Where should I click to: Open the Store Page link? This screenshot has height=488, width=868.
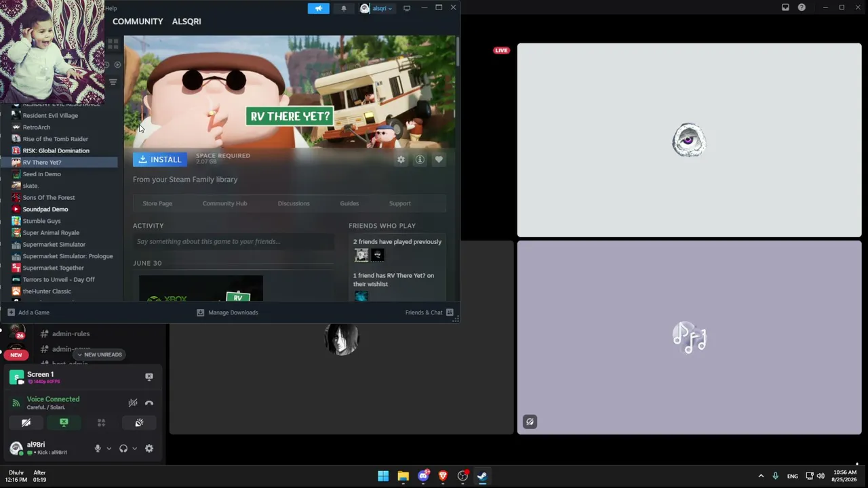pyautogui.click(x=157, y=203)
